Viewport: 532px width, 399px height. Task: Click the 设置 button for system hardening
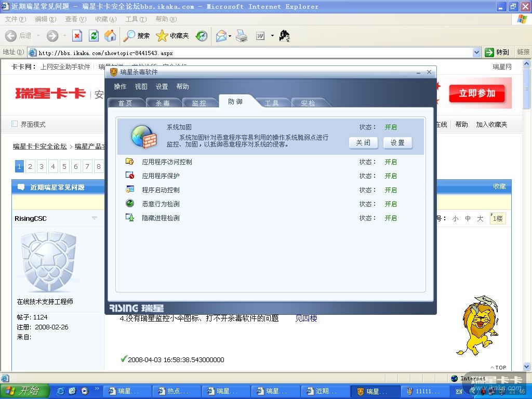(x=397, y=143)
